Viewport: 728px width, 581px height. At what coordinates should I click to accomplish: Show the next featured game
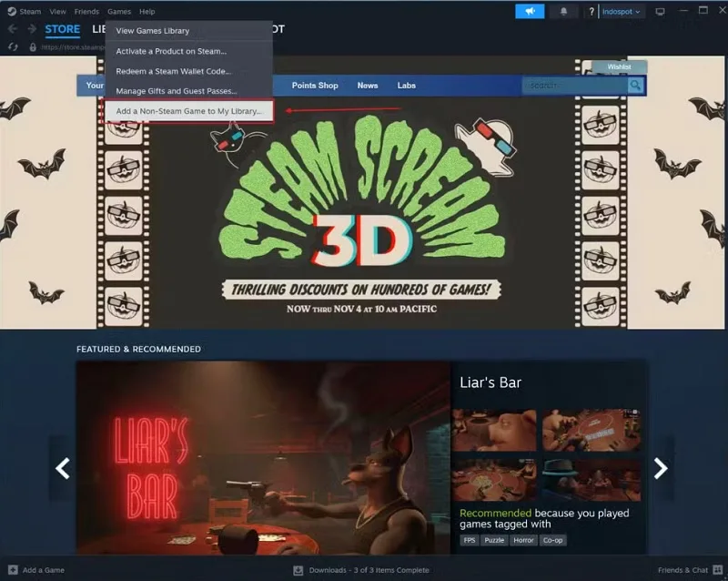pos(661,468)
